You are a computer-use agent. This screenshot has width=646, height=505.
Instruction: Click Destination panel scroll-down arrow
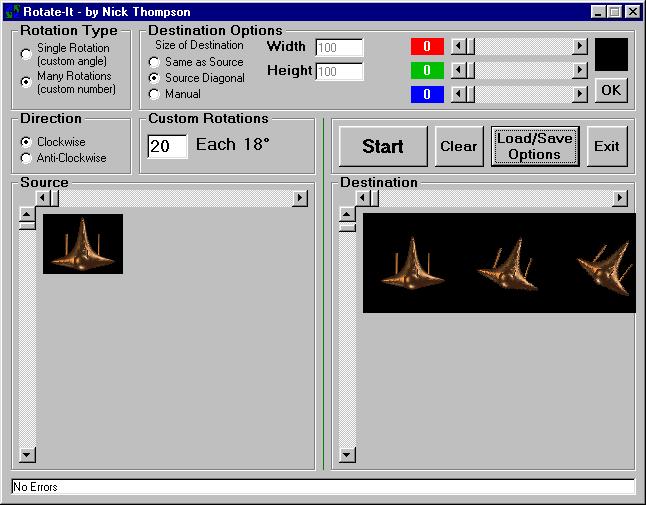pyautogui.click(x=347, y=455)
